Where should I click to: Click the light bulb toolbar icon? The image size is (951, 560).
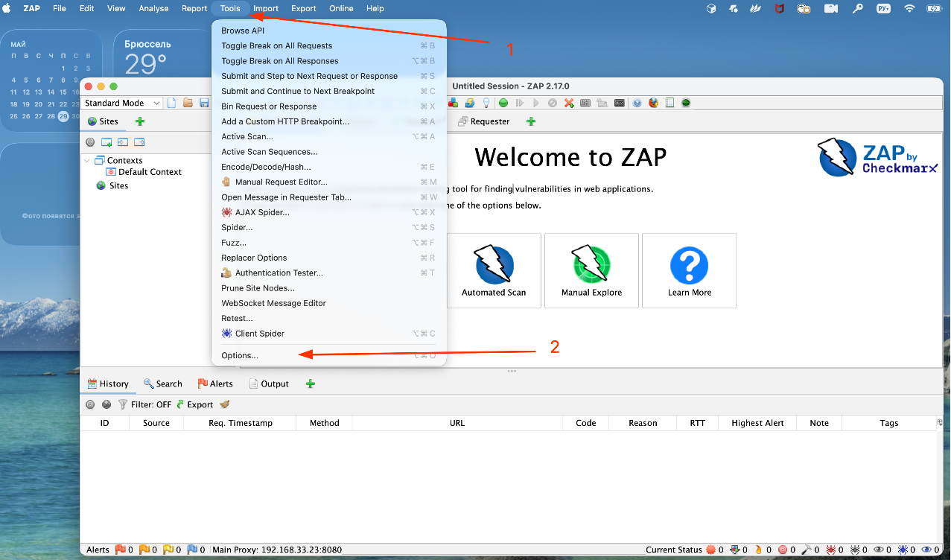click(486, 103)
